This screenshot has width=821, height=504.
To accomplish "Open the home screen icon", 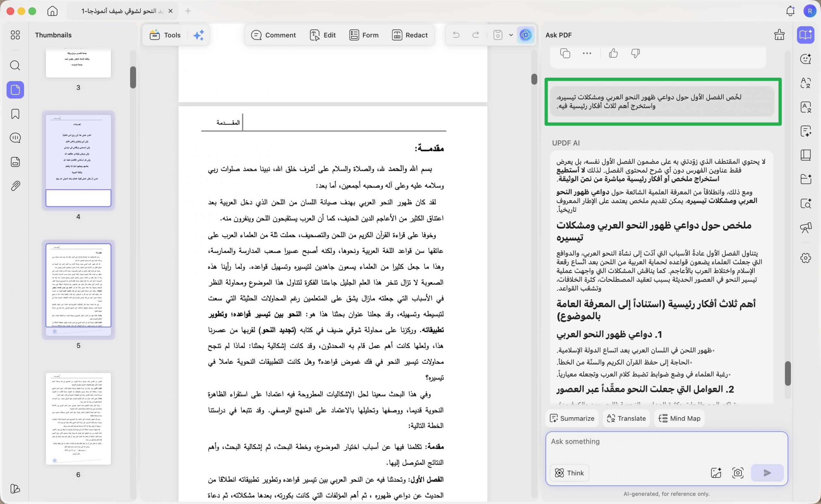I will (52, 11).
